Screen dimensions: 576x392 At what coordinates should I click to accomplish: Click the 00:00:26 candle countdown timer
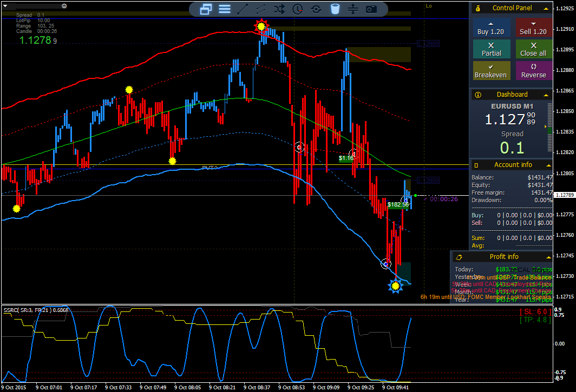pos(444,199)
